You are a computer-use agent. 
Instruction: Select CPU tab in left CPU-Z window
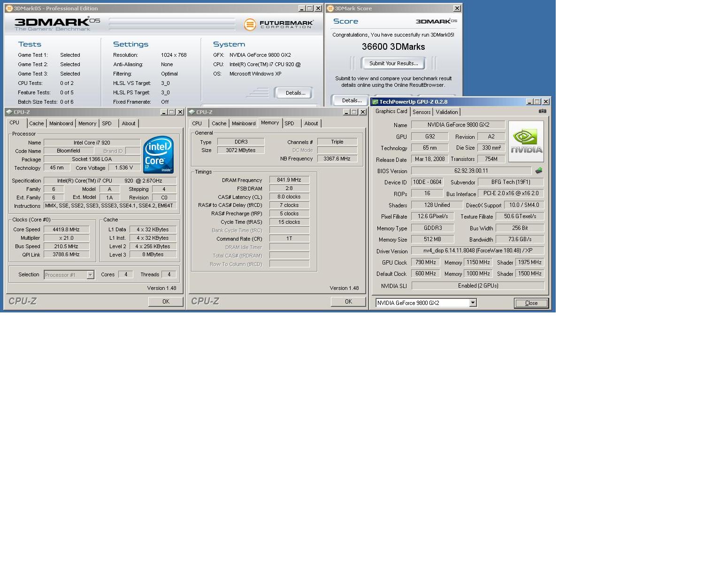point(15,122)
